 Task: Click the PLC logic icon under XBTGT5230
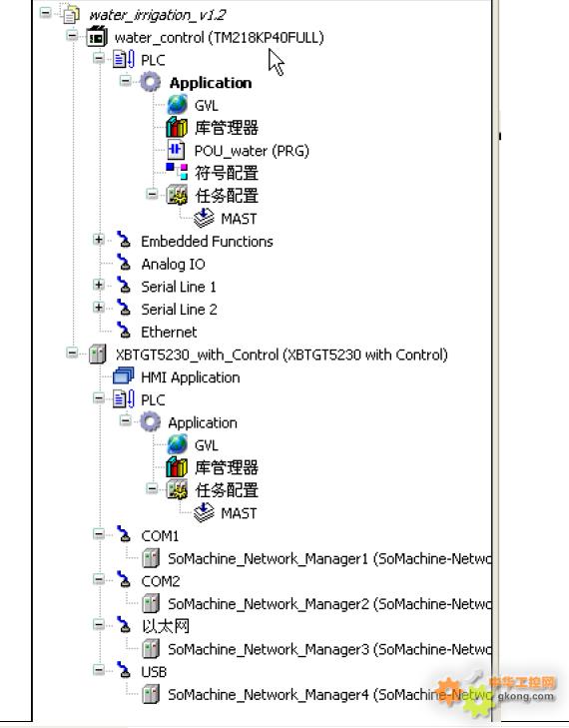(124, 399)
